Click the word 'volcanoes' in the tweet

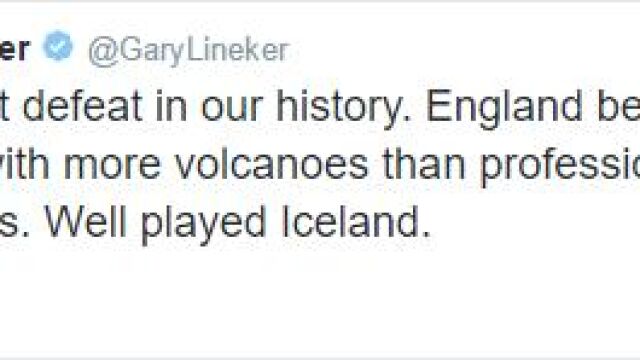click(272, 164)
